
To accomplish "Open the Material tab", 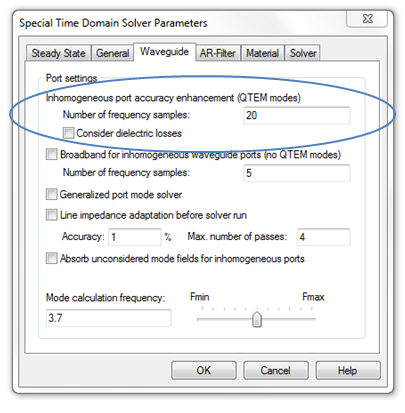I will (263, 53).
